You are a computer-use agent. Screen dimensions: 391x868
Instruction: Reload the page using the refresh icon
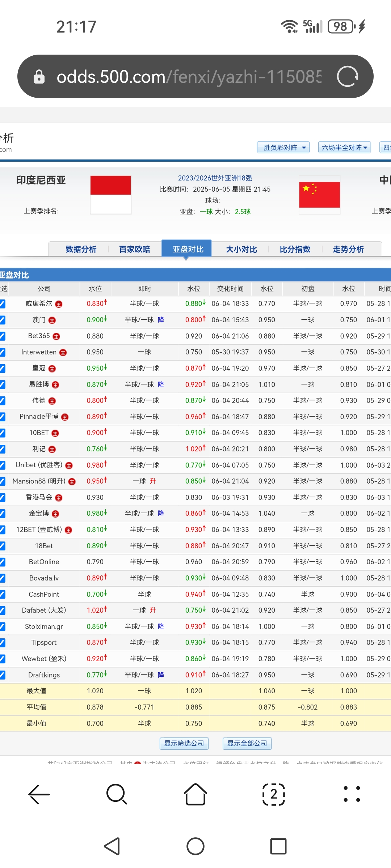347,76
